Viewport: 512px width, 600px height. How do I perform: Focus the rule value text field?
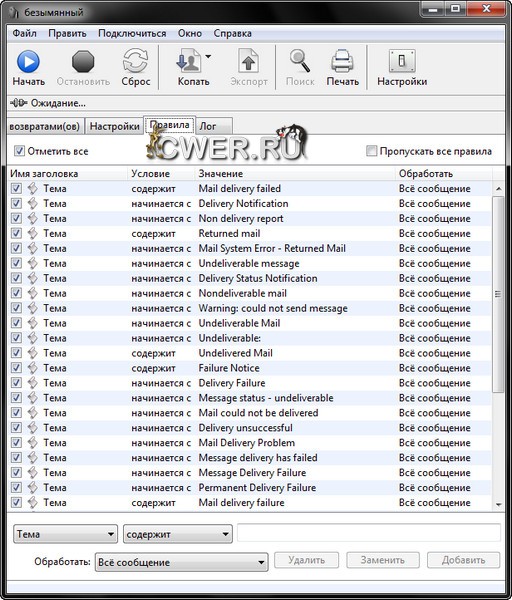(369, 533)
